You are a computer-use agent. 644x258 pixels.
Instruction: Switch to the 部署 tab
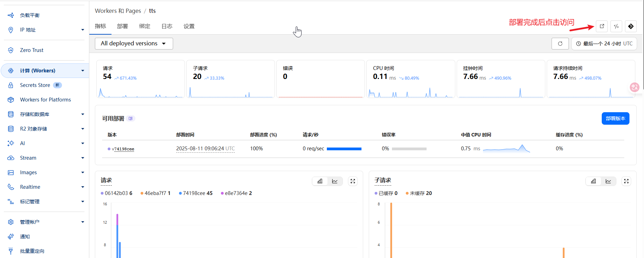[x=123, y=26]
